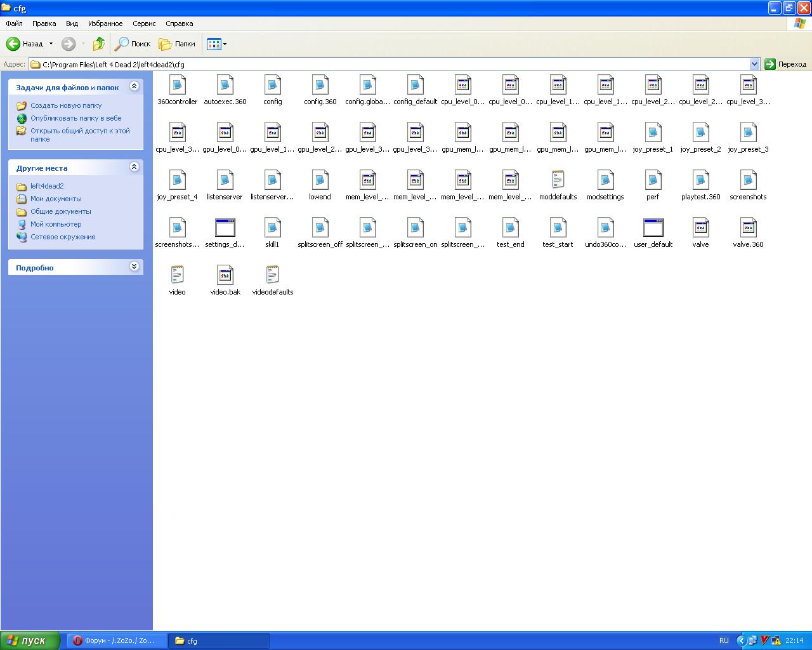Click the Создать новую папку link

pos(66,105)
